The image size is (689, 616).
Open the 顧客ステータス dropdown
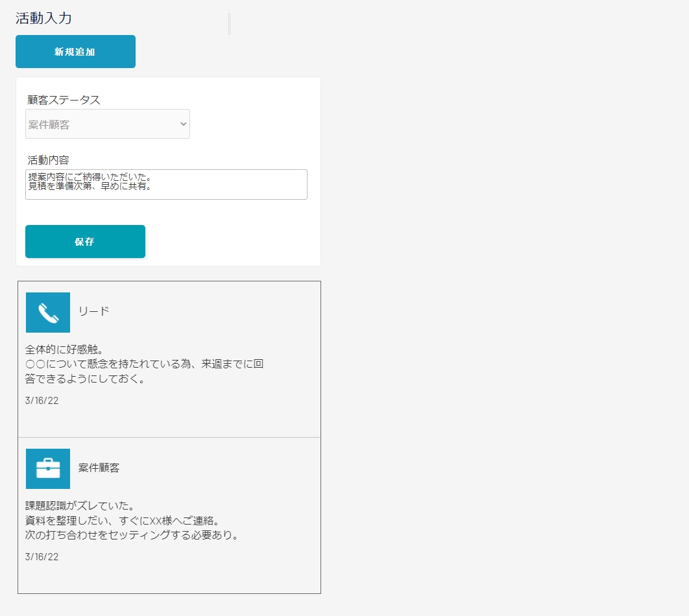click(108, 124)
